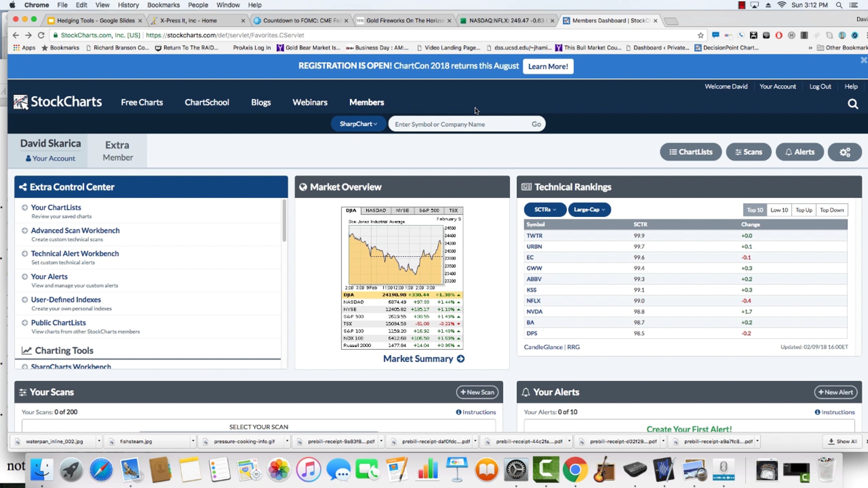Viewport: 868px width, 488px height.
Task: Open Notes app from the Dock
Action: pyautogui.click(x=190, y=470)
